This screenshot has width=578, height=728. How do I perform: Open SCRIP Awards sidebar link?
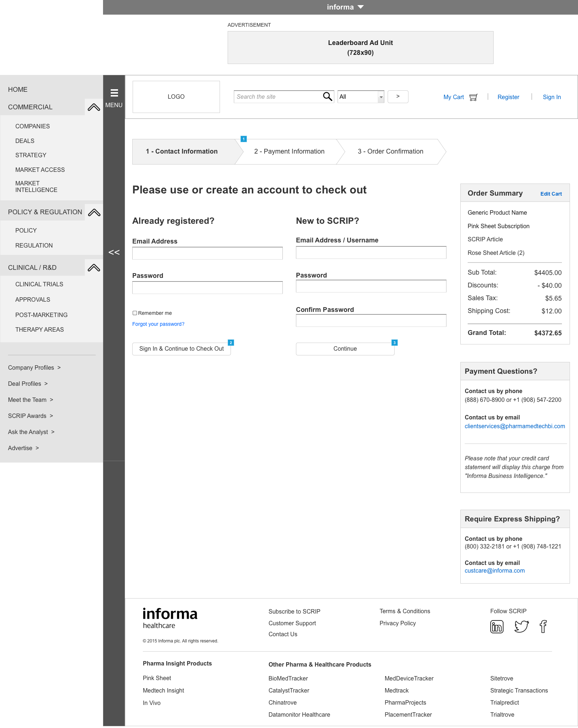click(x=31, y=416)
